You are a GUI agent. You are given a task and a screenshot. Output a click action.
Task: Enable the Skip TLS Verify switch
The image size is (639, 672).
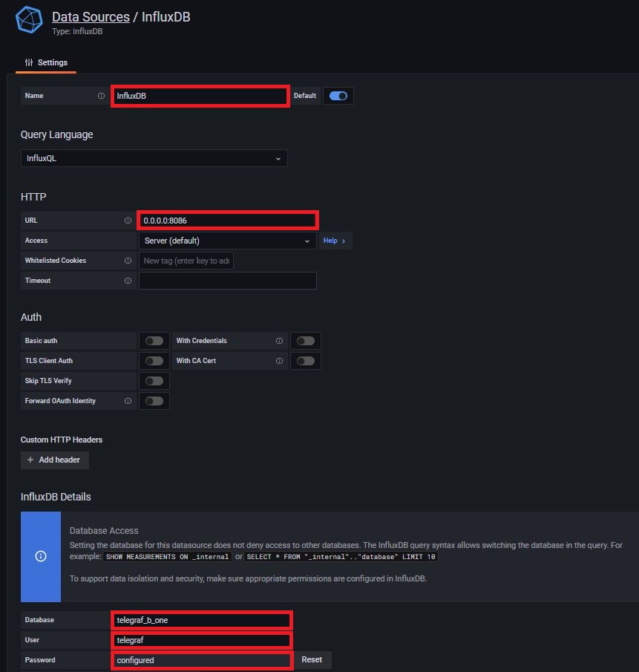pos(154,381)
